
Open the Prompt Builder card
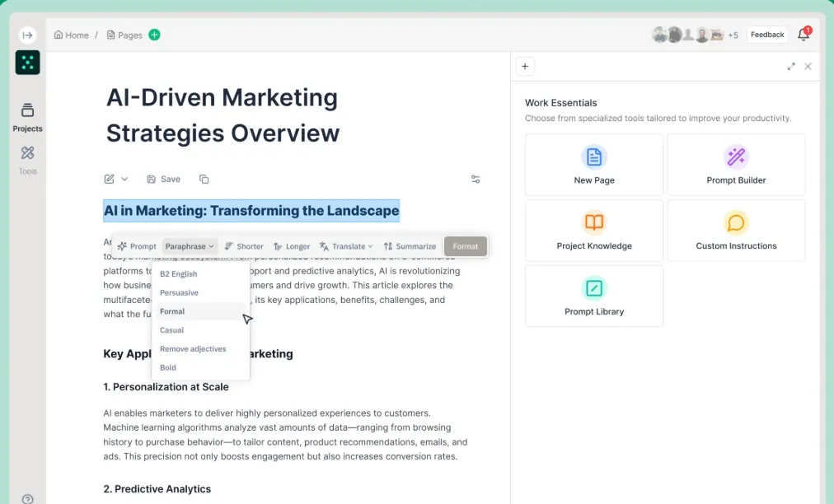coord(736,165)
